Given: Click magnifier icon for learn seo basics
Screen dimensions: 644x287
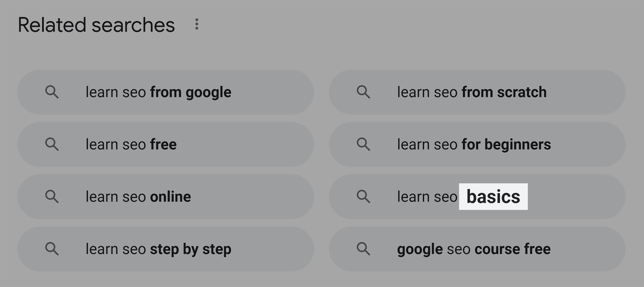Looking at the screenshot, I should point(363,197).
